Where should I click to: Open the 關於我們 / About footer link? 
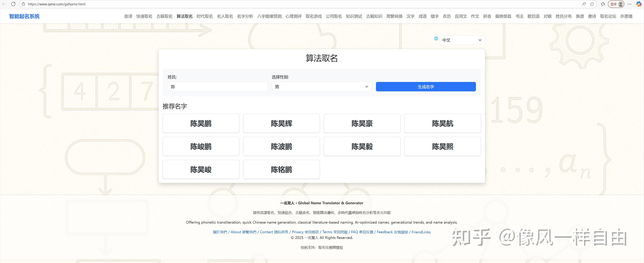coord(227,232)
